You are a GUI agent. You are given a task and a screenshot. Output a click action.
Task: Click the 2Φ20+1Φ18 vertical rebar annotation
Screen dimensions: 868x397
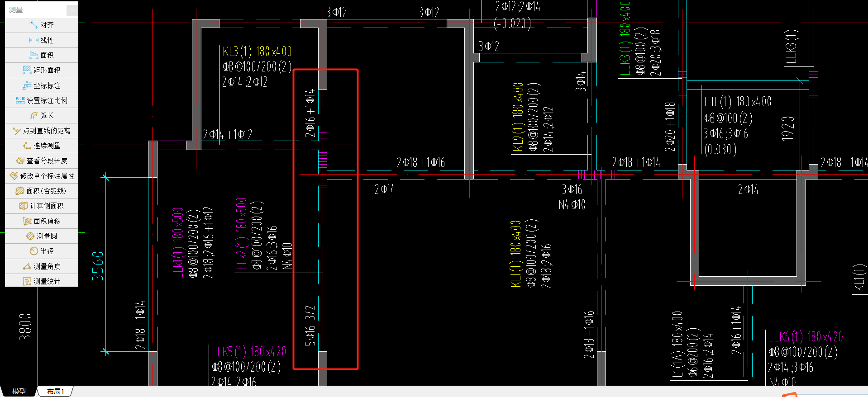[x=670, y=127]
